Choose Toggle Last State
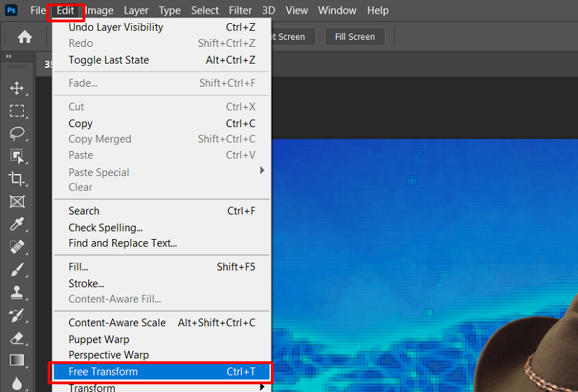 click(162, 60)
